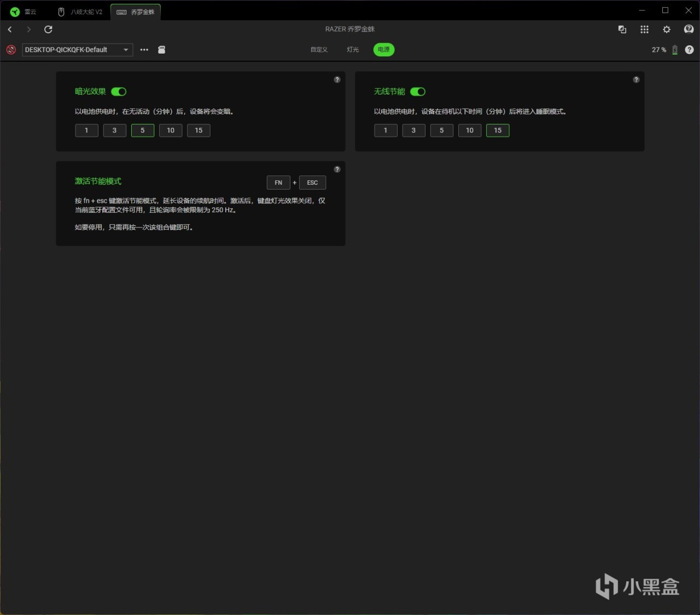This screenshot has height=615, width=700.
Task: Set 无线节能 sleep time to 1 minute
Action: pyautogui.click(x=386, y=131)
